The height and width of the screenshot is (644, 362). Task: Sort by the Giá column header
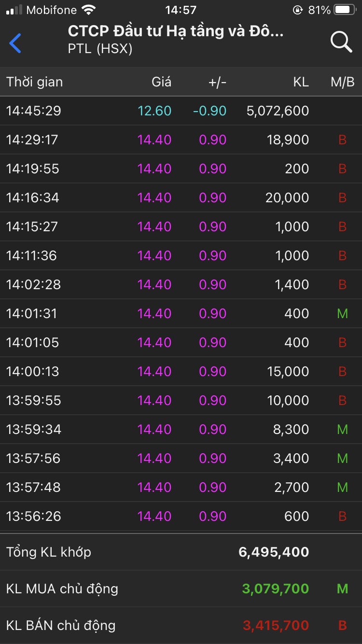pos(161,82)
